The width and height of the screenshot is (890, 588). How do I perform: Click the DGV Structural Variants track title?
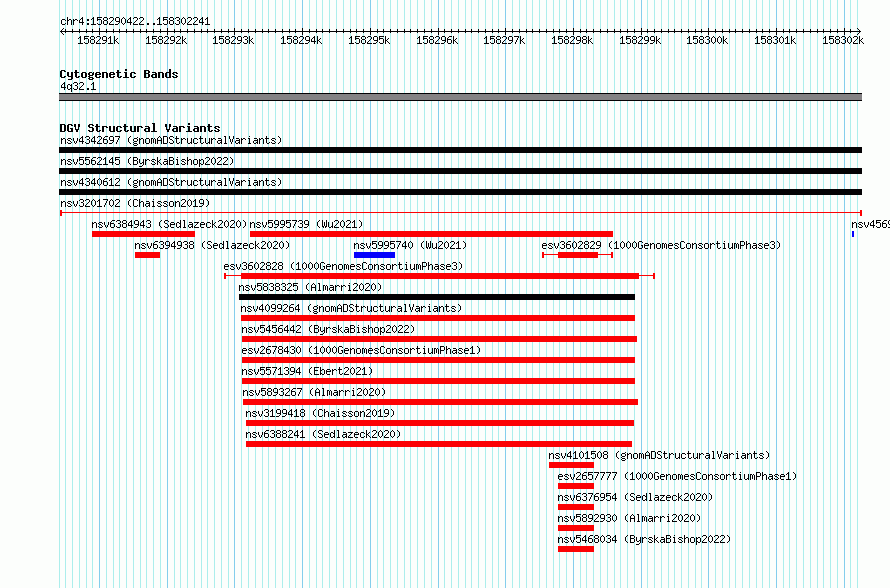(x=140, y=128)
